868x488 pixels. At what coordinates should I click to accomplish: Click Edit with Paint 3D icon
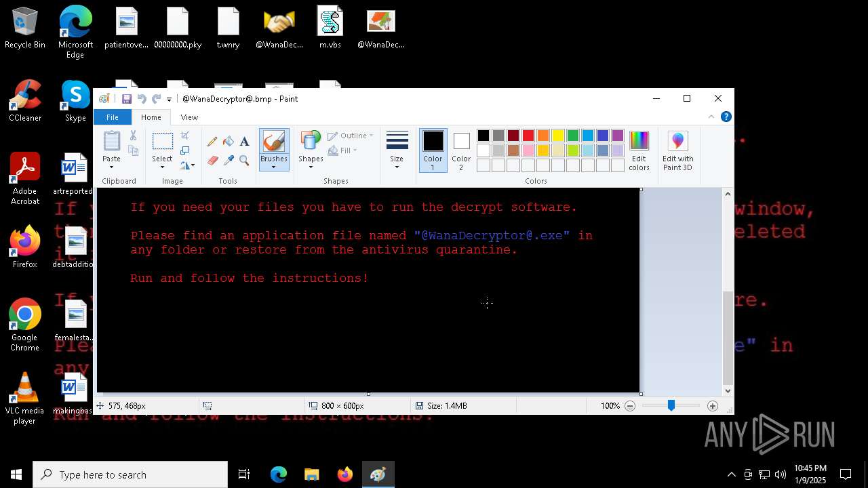tap(677, 141)
